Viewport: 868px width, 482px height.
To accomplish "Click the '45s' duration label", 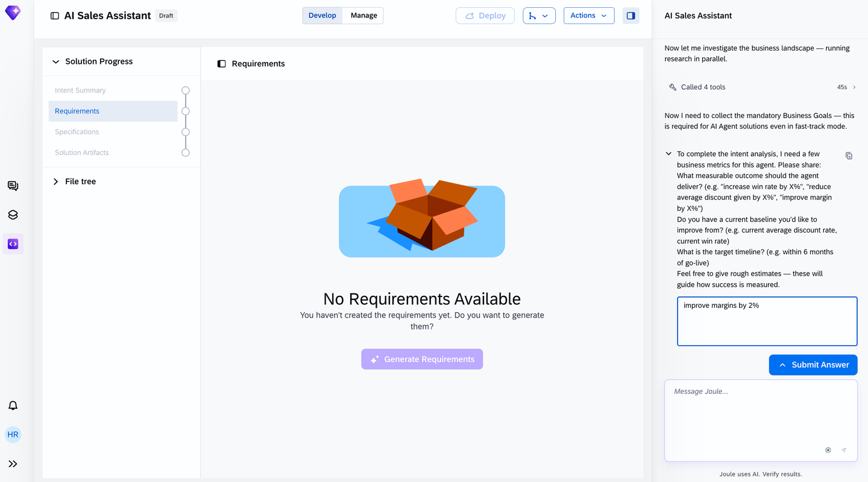I will click(842, 87).
